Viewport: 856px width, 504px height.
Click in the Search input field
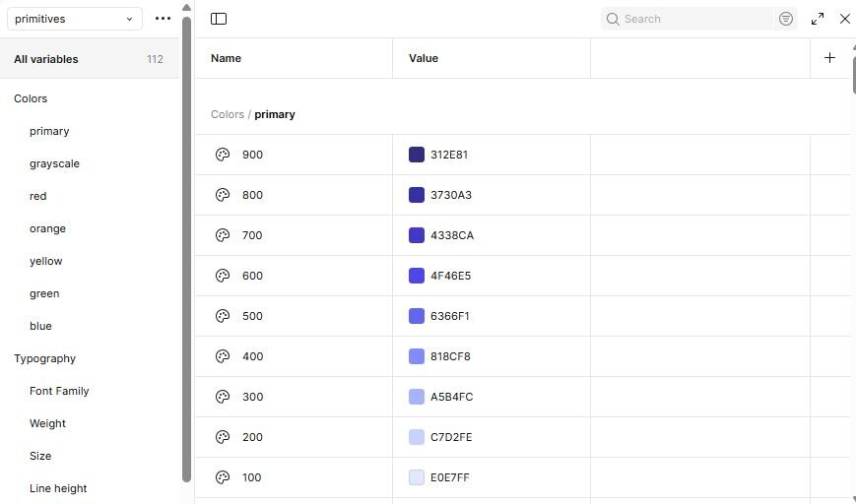[x=694, y=19]
